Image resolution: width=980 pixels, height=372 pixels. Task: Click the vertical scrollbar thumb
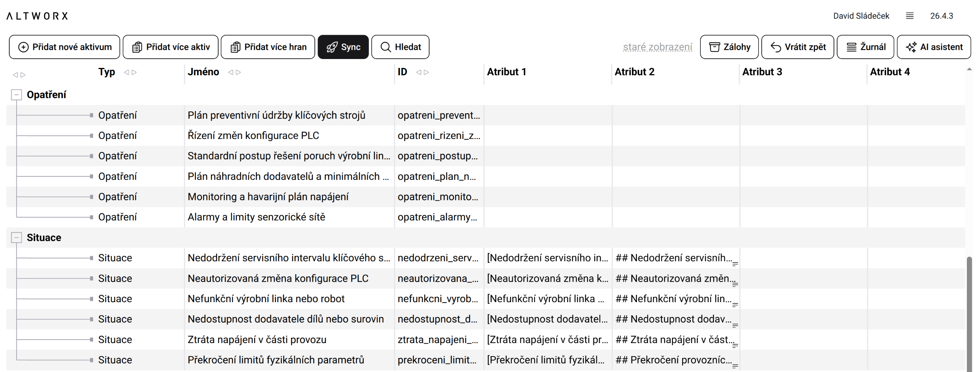(969, 313)
